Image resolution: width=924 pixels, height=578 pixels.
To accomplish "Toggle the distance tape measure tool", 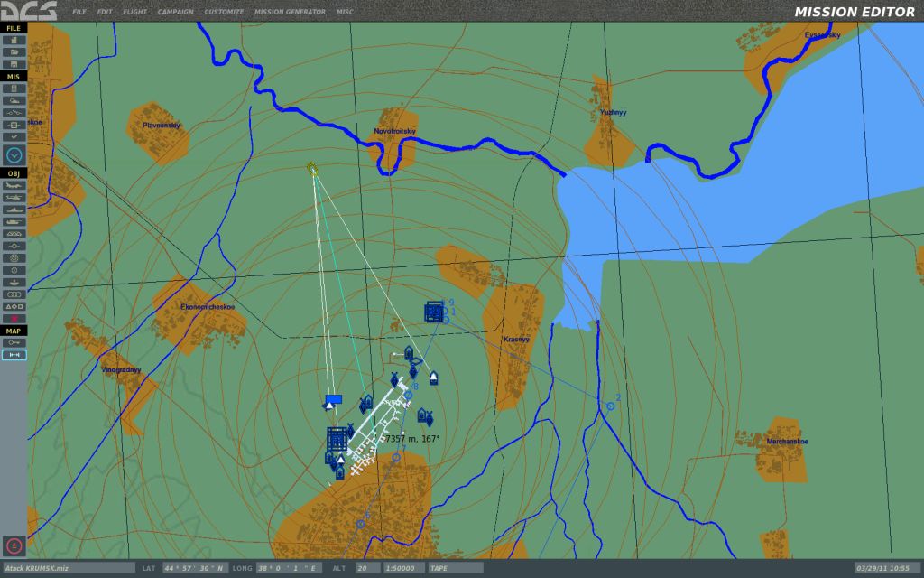I will [x=14, y=354].
